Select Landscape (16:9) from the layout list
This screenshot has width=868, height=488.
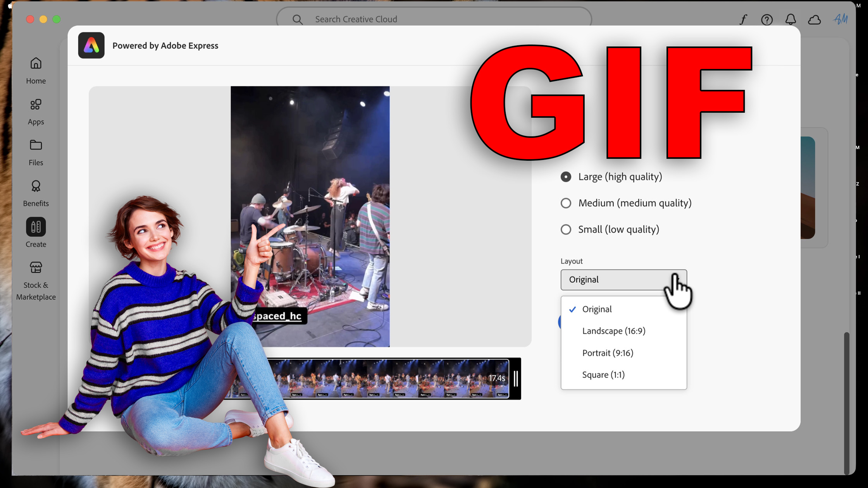614,331
